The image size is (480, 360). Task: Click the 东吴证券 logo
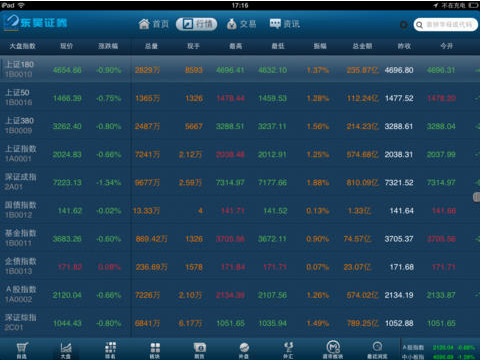point(36,22)
